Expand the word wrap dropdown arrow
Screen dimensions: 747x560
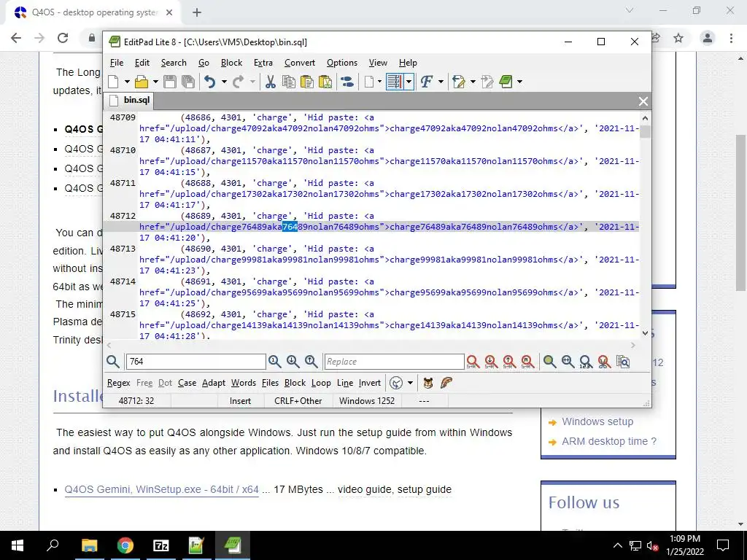[x=409, y=82]
